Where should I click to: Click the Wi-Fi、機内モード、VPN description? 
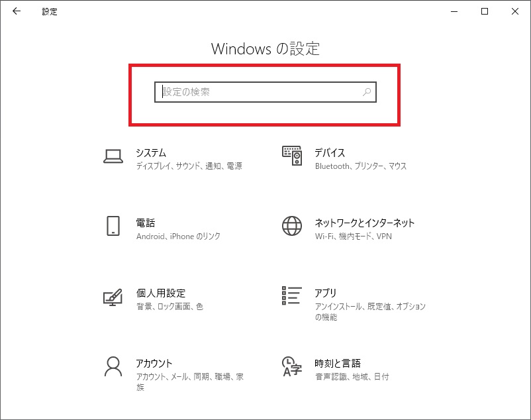click(353, 236)
